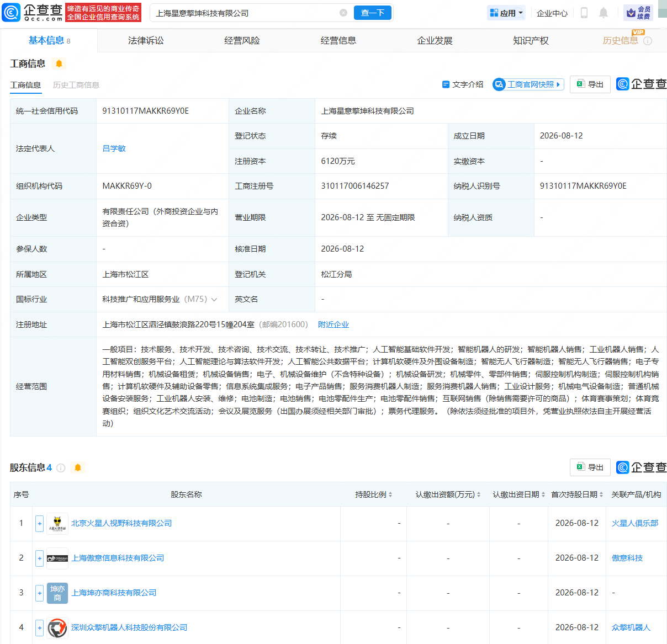Switch to 知识产权 tab
This screenshot has height=644, width=667.
click(531, 41)
